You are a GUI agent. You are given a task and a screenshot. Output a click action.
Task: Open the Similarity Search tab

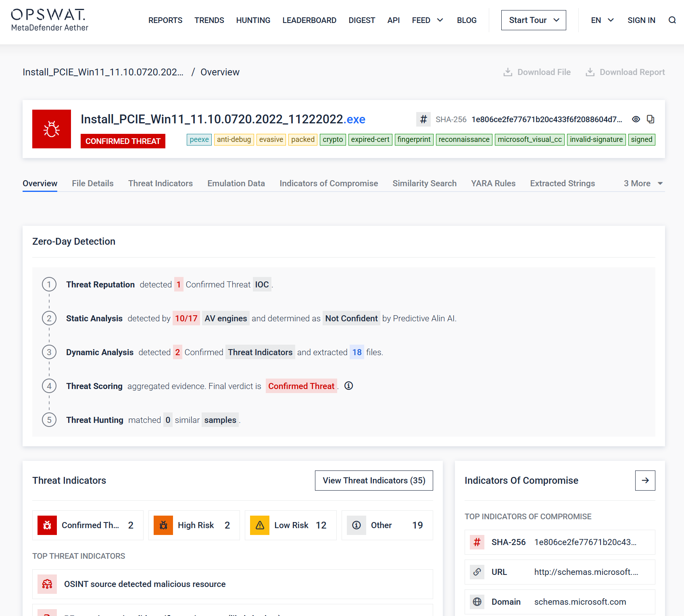(425, 183)
